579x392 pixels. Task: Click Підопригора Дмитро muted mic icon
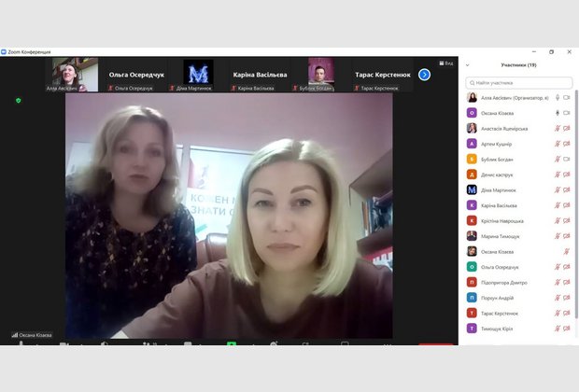pyautogui.click(x=558, y=283)
